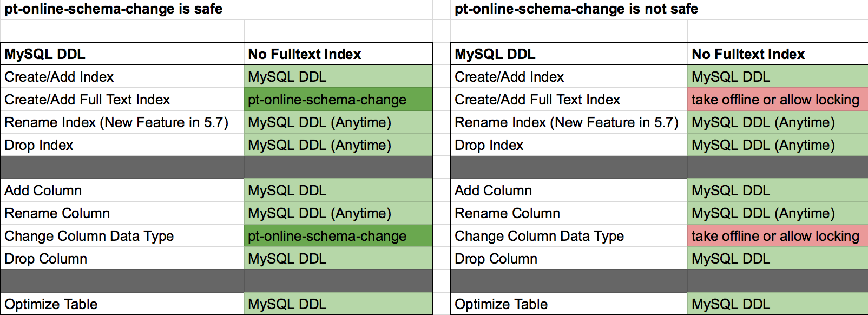Screen dimensions: 868x315
Task: Click "Add Column" label in the not-safe table
Action: [493, 191]
